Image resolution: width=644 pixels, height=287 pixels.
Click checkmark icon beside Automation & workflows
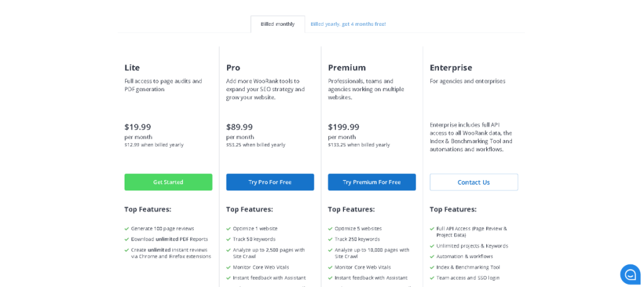[x=433, y=256]
